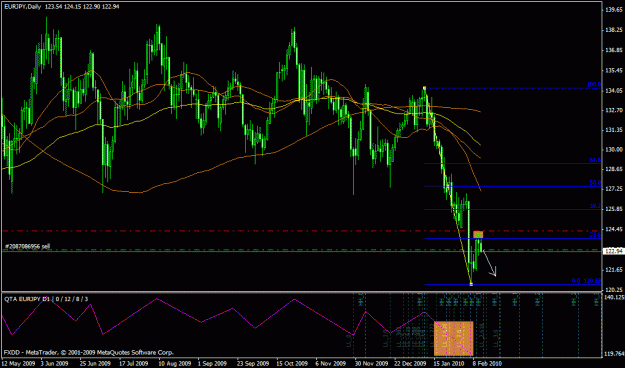Select the Fibonacci 61.8 level label

point(595,160)
